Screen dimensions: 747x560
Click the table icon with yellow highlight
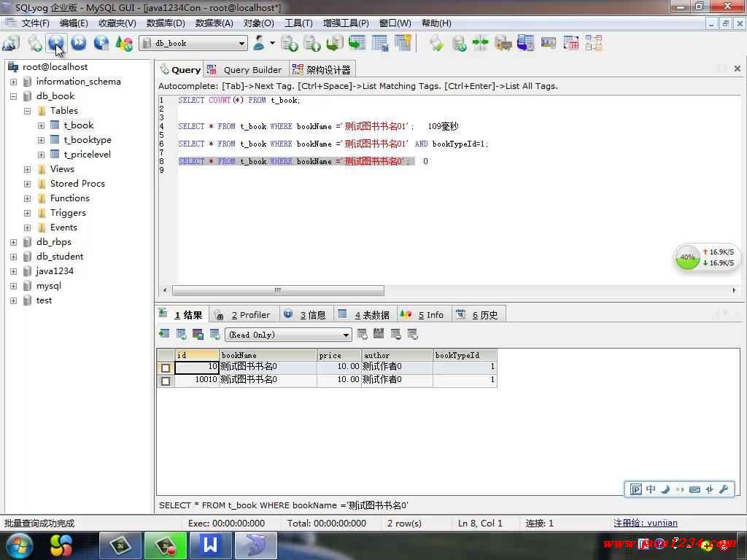[403, 43]
